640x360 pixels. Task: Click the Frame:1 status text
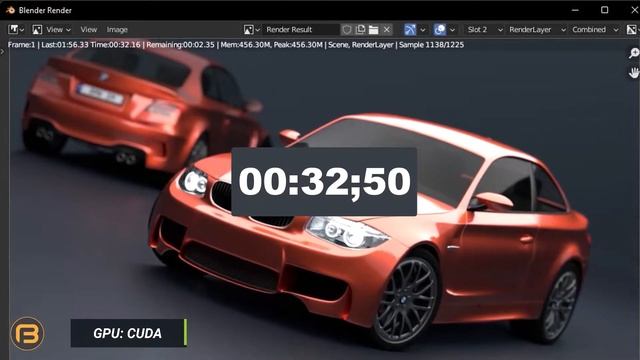pyautogui.click(x=21, y=45)
